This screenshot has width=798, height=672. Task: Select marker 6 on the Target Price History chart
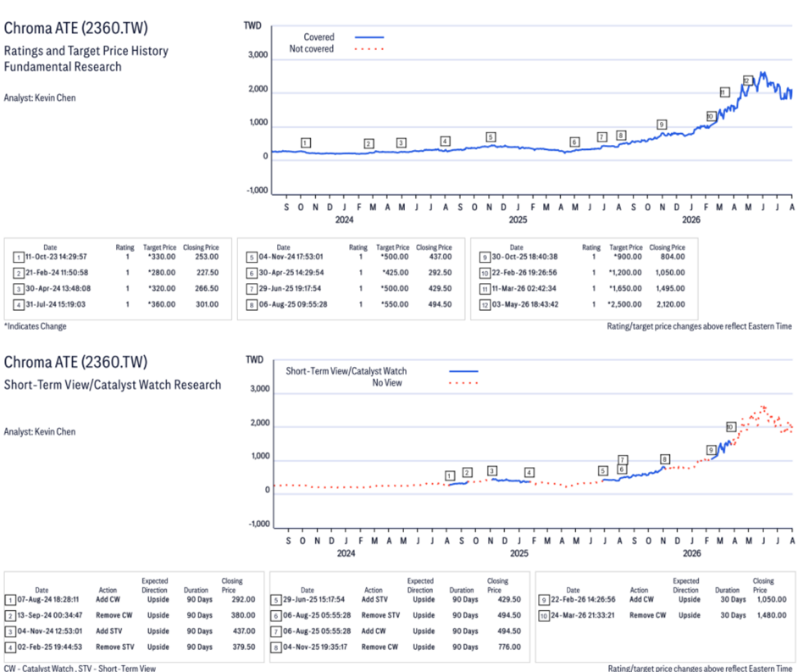pos(574,142)
